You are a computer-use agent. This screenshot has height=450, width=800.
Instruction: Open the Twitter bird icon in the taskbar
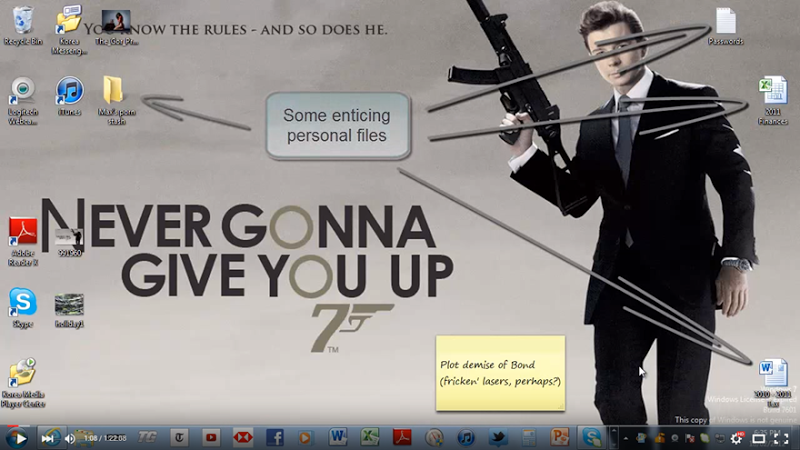point(498,438)
